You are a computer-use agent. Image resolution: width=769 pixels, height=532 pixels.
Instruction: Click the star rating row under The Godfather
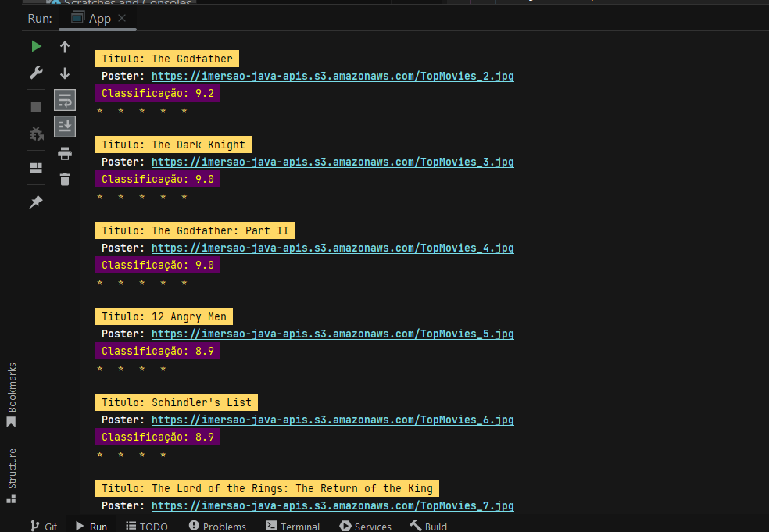141,111
